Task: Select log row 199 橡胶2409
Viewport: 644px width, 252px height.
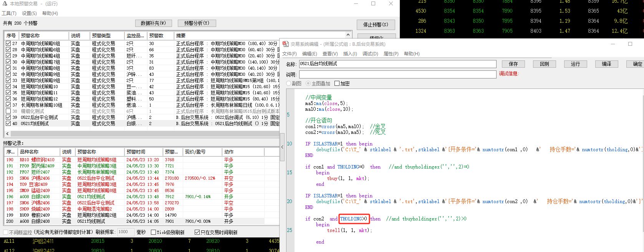Action: tap(142, 215)
